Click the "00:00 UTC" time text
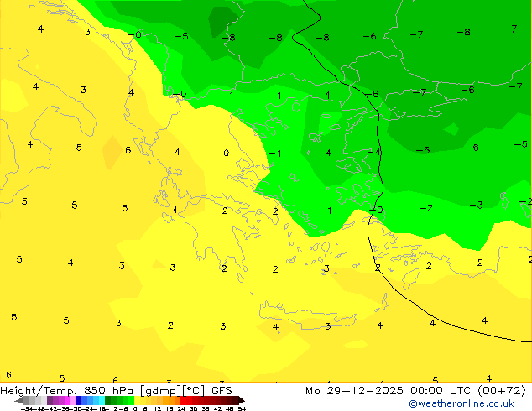532x411 pixels. 441,390
